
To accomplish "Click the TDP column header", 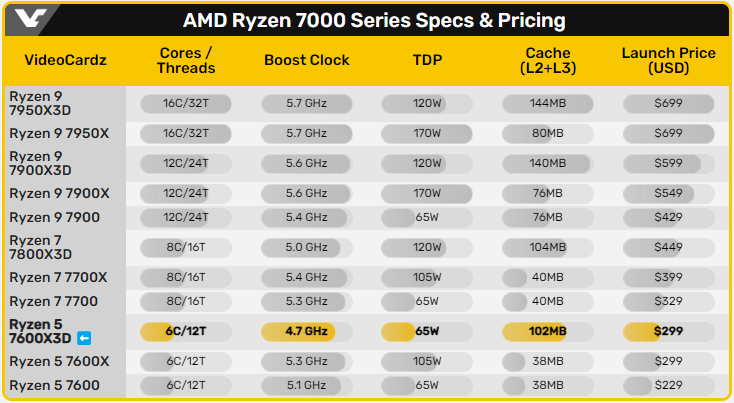I will click(427, 60).
